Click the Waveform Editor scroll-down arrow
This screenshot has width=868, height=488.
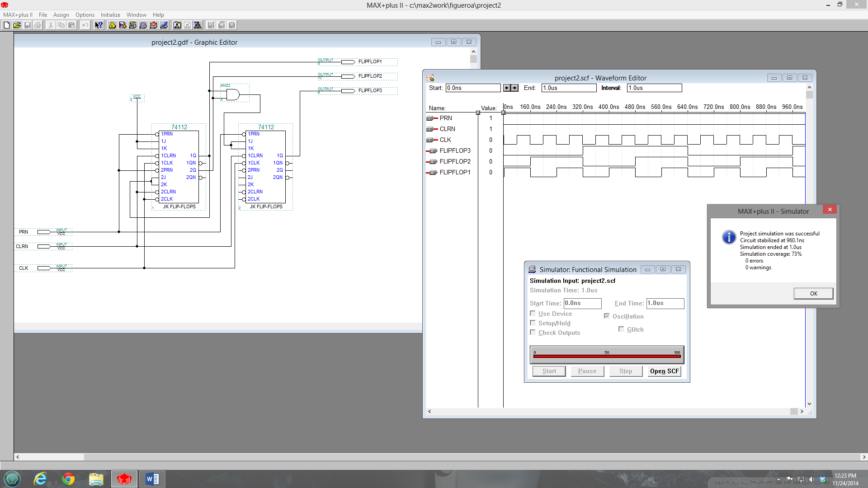[x=809, y=404]
